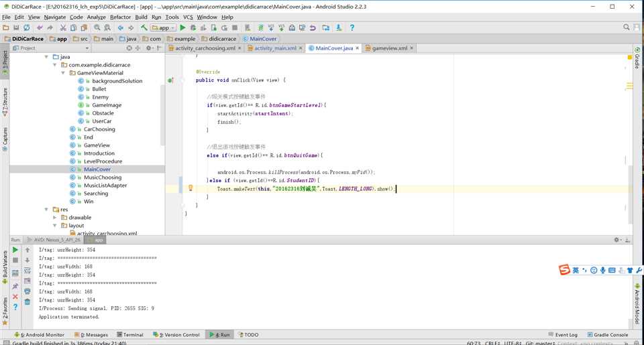Click the Open folder toolbar icon
The width and height of the screenshot is (644, 345).
[x=6, y=28]
